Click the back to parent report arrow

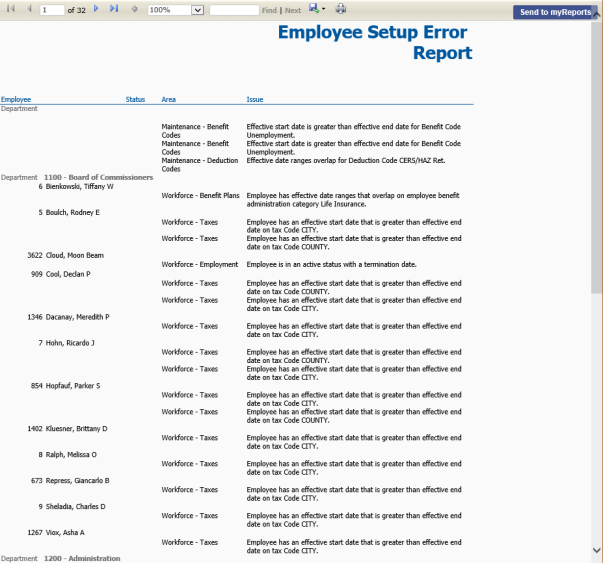[x=134, y=9]
